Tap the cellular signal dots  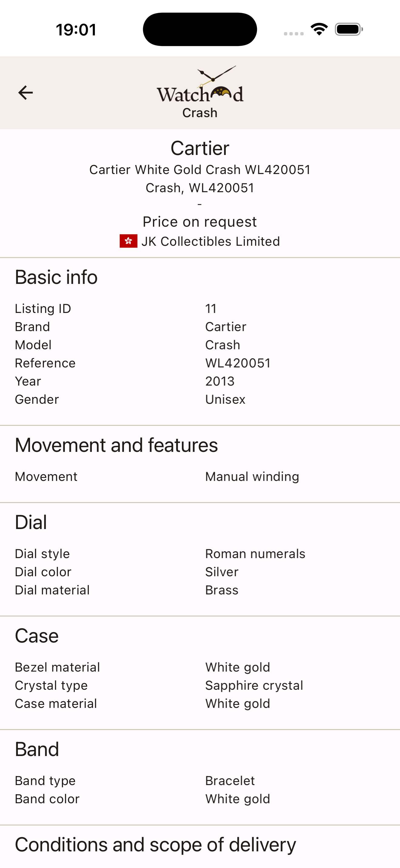tap(293, 33)
